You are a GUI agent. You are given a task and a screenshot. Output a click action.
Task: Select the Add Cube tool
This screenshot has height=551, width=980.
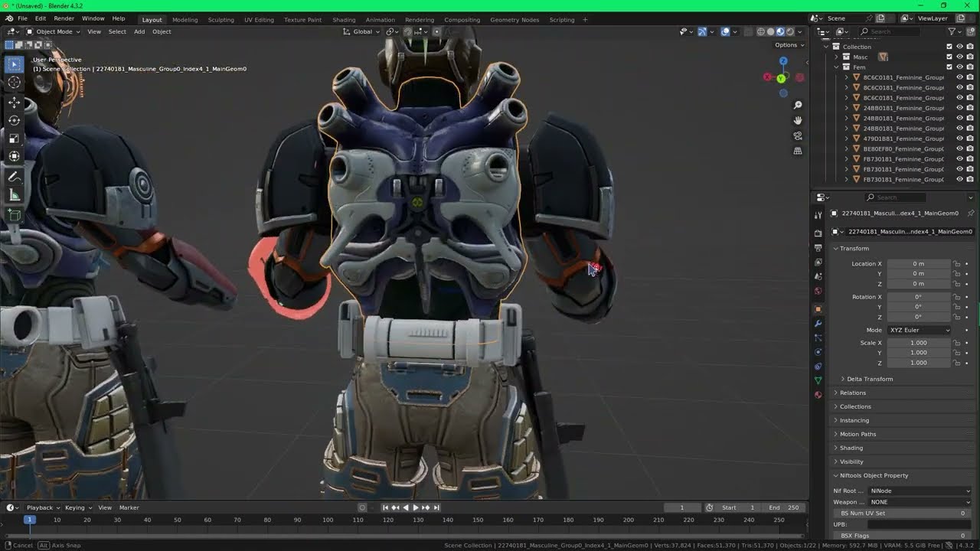pos(14,215)
